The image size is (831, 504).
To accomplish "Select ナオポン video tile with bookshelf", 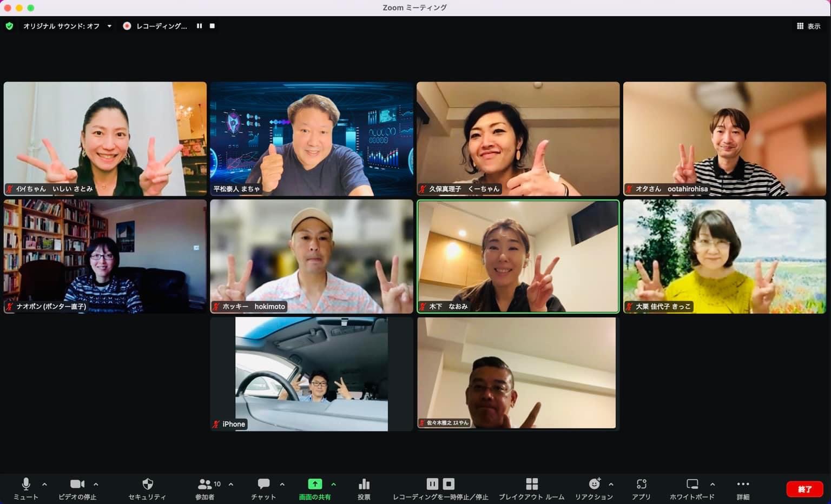I will coord(105,256).
